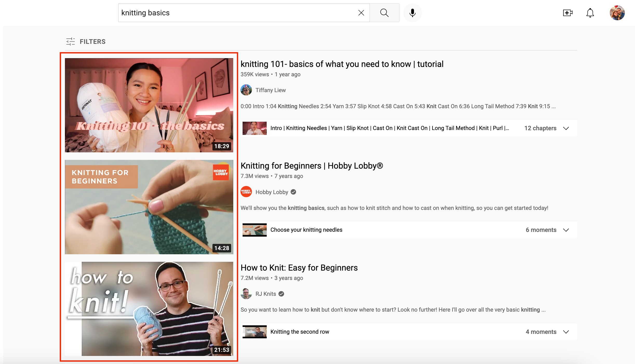Open the FILTERS label
Viewport: 635px width, 364px height.
pos(92,42)
